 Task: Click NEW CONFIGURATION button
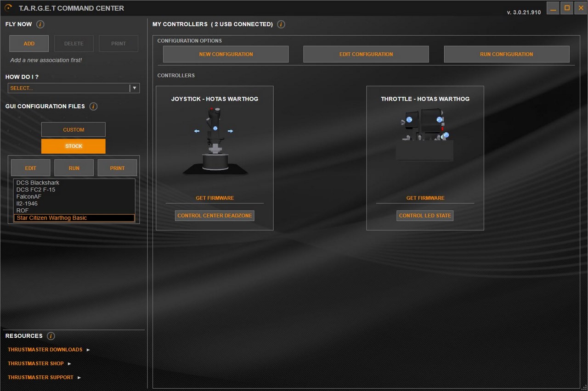tap(226, 54)
